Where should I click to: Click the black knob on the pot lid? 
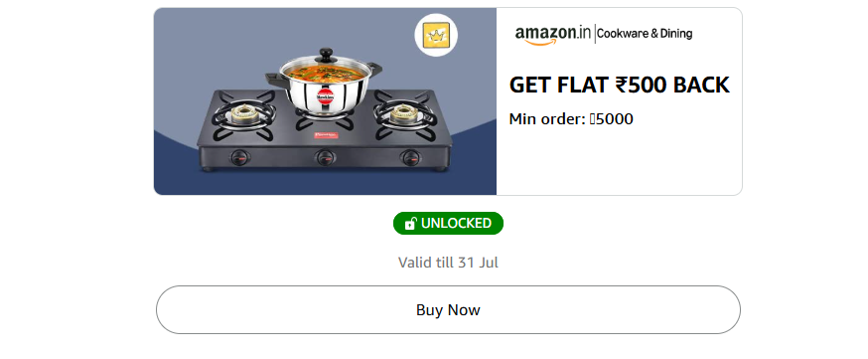click(326, 55)
